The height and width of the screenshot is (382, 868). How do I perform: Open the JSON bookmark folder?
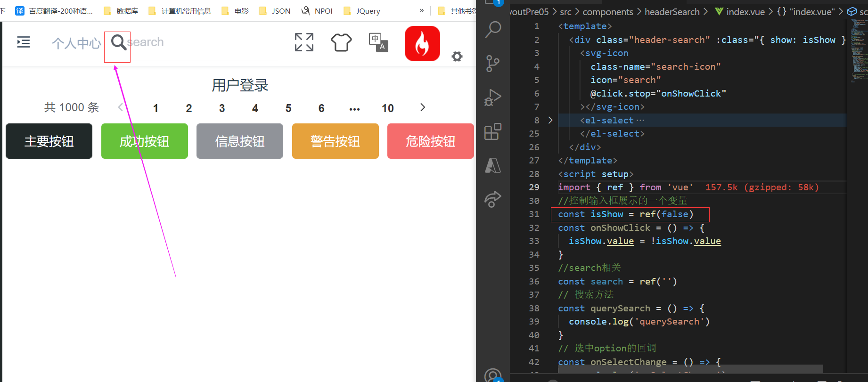coord(275,11)
